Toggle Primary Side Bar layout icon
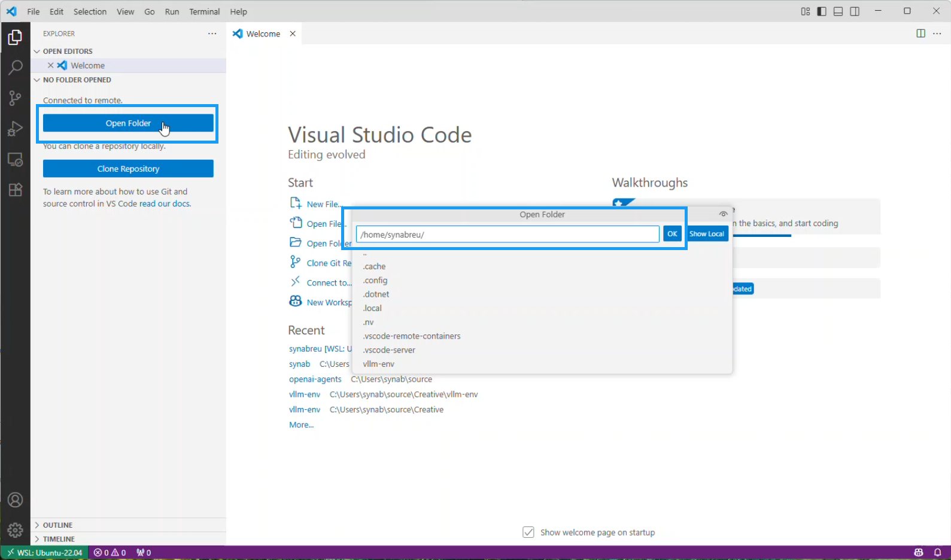The height and width of the screenshot is (560, 951). point(822,11)
